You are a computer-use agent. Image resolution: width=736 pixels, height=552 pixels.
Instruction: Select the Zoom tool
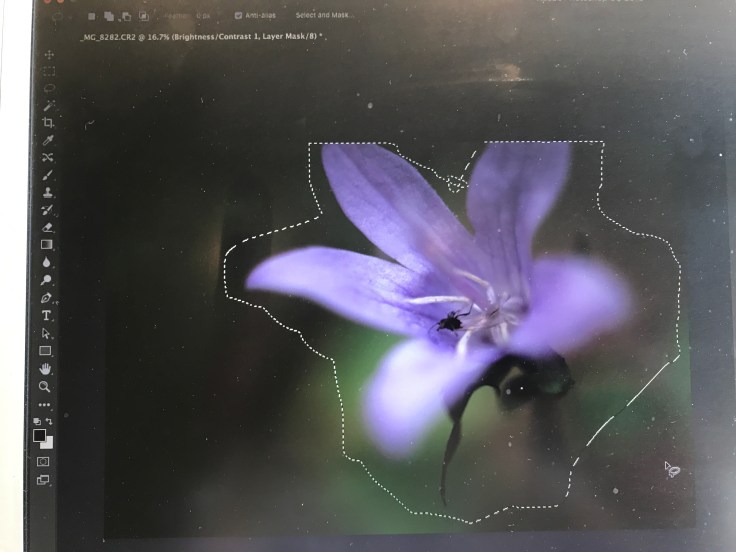45,386
